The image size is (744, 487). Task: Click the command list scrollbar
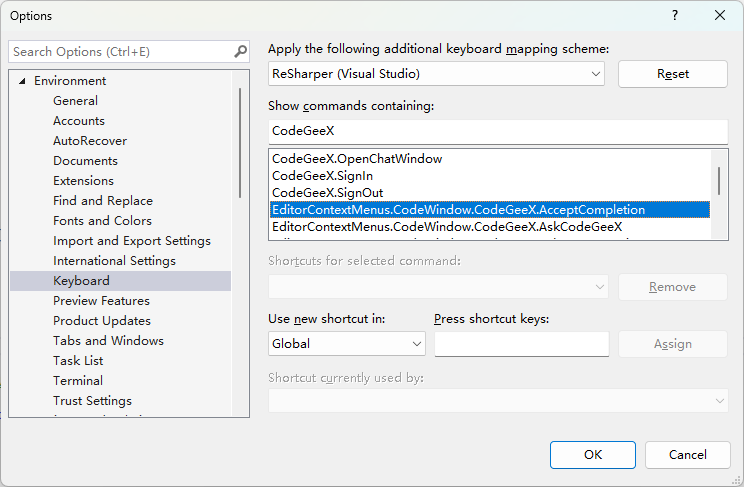point(719,180)
